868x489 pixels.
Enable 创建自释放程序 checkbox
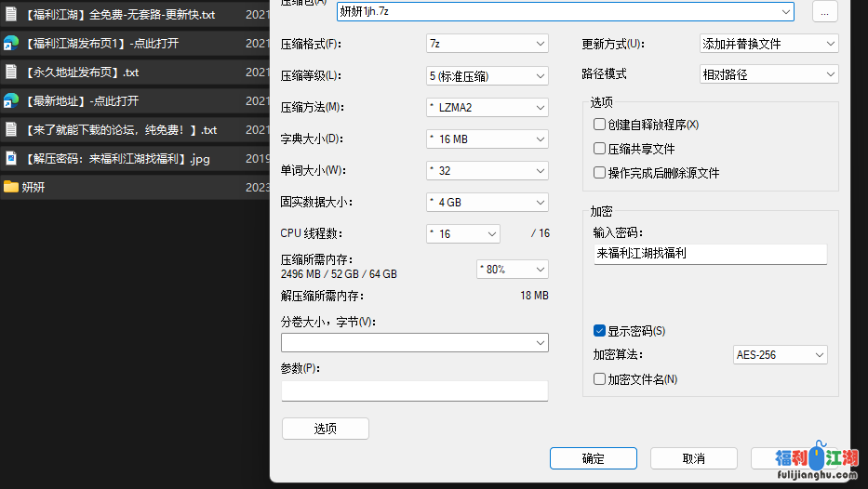click(600, 125)
